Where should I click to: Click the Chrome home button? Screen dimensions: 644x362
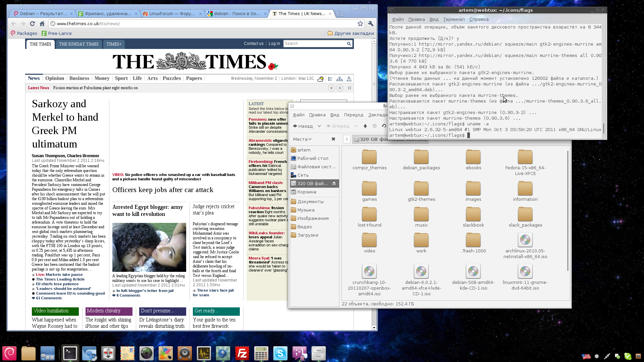[x=42, y=24]
